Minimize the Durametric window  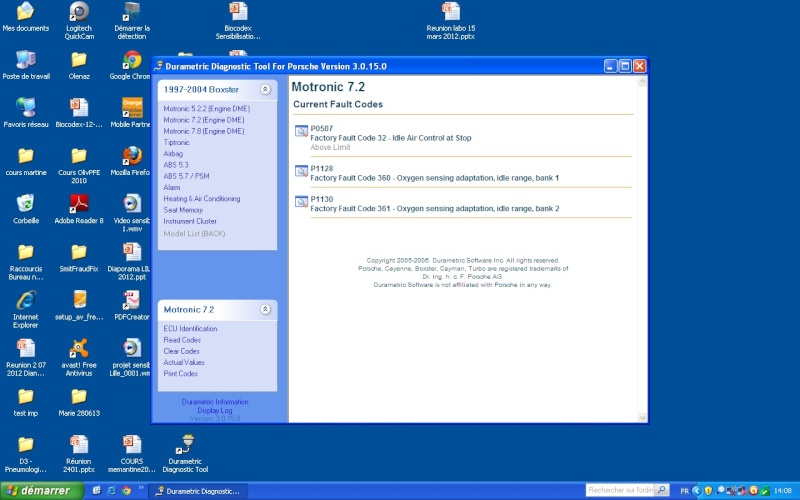[x=611, y=66]
